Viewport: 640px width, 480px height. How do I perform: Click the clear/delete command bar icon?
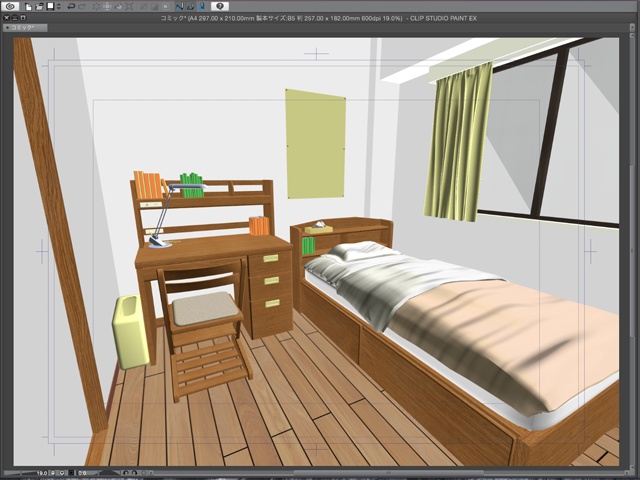tap(96, 7)
